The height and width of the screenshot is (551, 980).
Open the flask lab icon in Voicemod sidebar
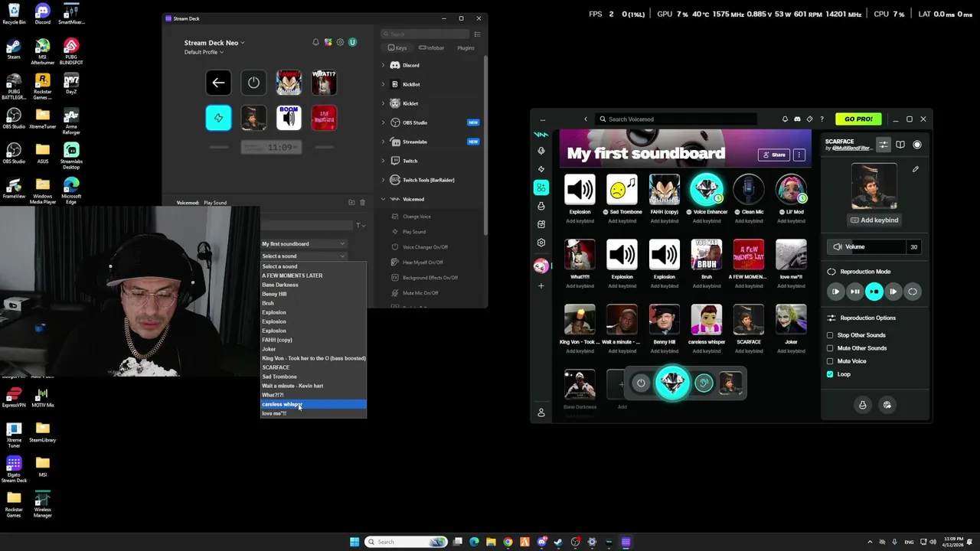point(541,206)
